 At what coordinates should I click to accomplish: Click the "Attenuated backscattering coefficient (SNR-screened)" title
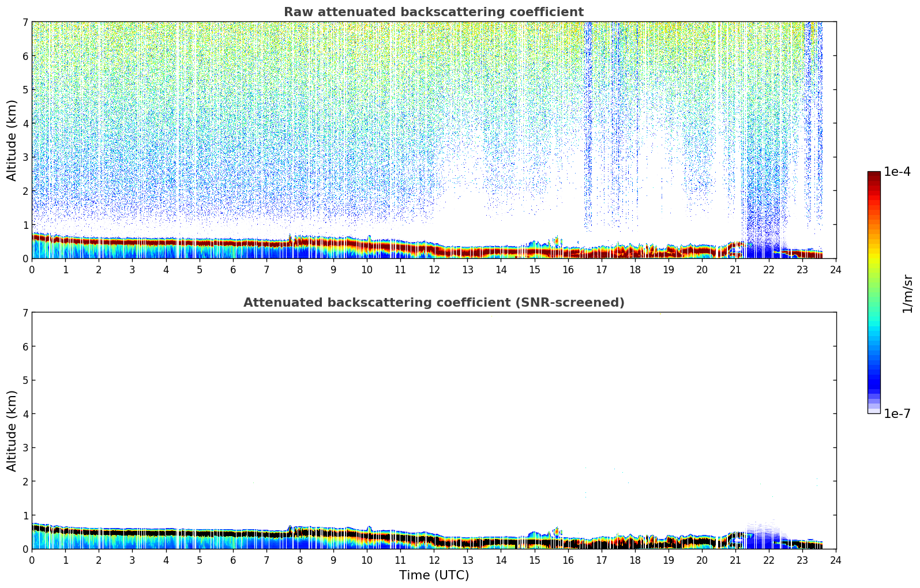click(x=433, y=303)
